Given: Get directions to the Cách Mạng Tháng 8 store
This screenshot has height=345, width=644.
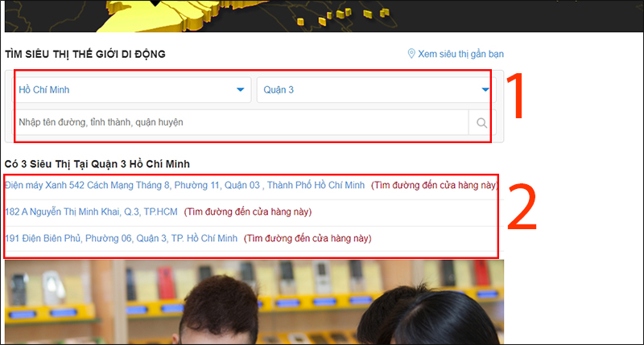Looking at the screenshot, I should [435, 186].
